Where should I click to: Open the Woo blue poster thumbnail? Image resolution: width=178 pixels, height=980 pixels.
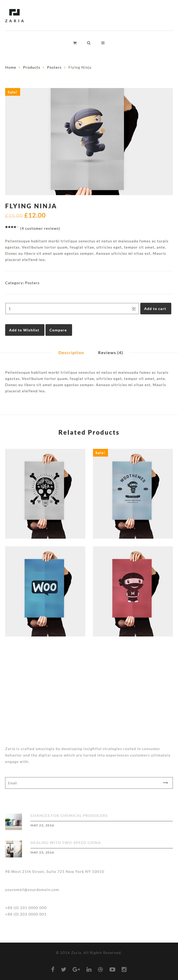[45, 591]
